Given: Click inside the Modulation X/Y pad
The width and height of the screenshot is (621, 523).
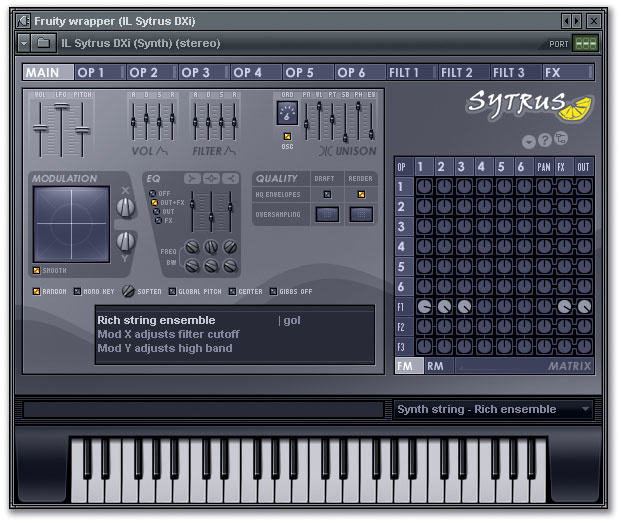Looking at the screenshot, I should point(71,224).
